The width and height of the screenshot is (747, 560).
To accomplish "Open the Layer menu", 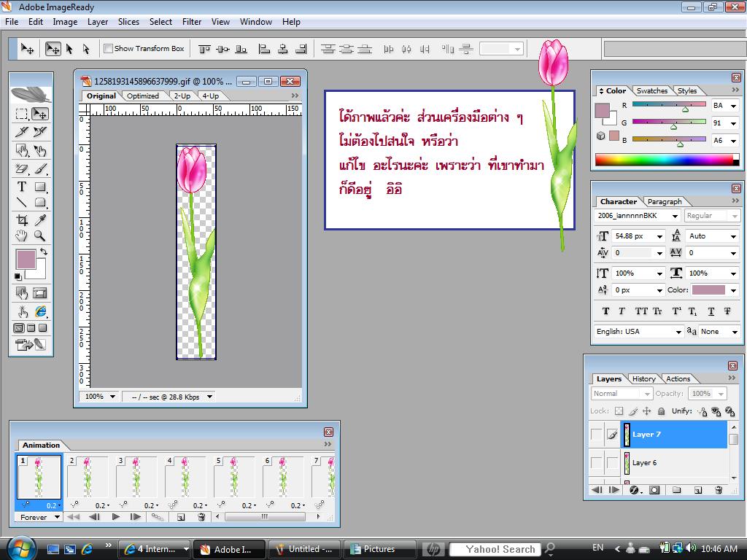I will point(98,22).
